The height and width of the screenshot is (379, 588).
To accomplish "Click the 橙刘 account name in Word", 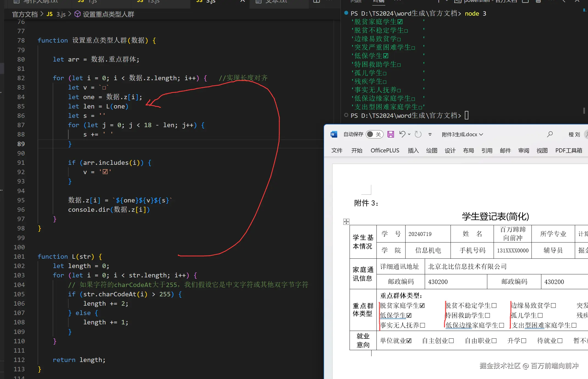I will pyautogui.click(x=574, y=134).
